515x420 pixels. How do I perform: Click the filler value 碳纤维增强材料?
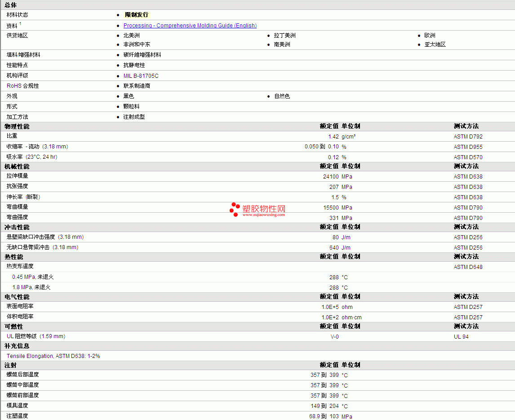pyautogui.click(x=142, y=54)
